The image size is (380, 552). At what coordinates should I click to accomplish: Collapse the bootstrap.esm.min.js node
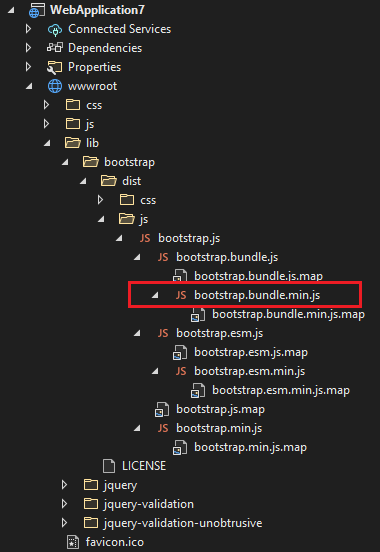tap(155, 371)
